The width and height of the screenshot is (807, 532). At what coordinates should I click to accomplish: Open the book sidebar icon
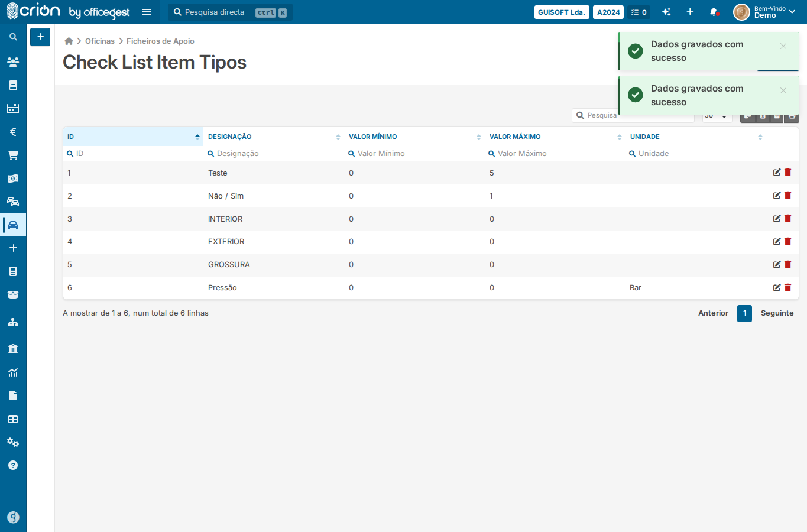tap(13, 85)
